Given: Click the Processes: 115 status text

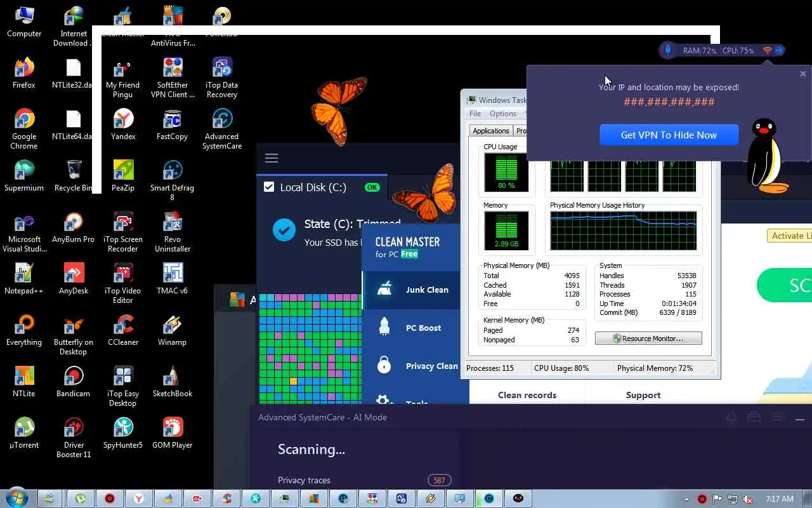Looking at the screenshot, I should pyautogui.click(x=490, y=368).
